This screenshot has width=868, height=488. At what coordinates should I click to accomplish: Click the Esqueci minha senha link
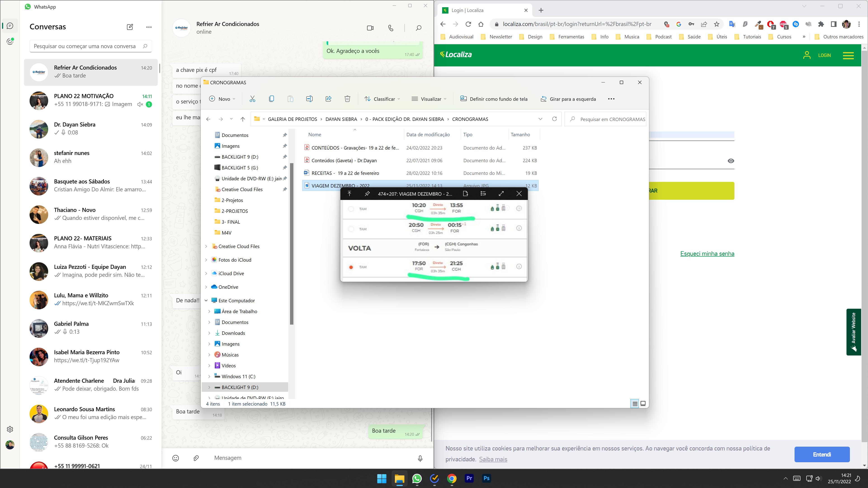coord(707,253)
